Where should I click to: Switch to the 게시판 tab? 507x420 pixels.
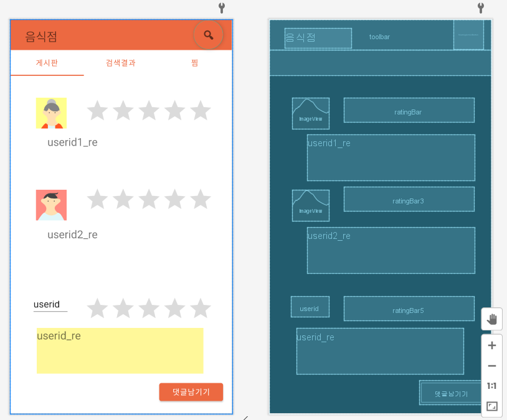click(47, 63)
